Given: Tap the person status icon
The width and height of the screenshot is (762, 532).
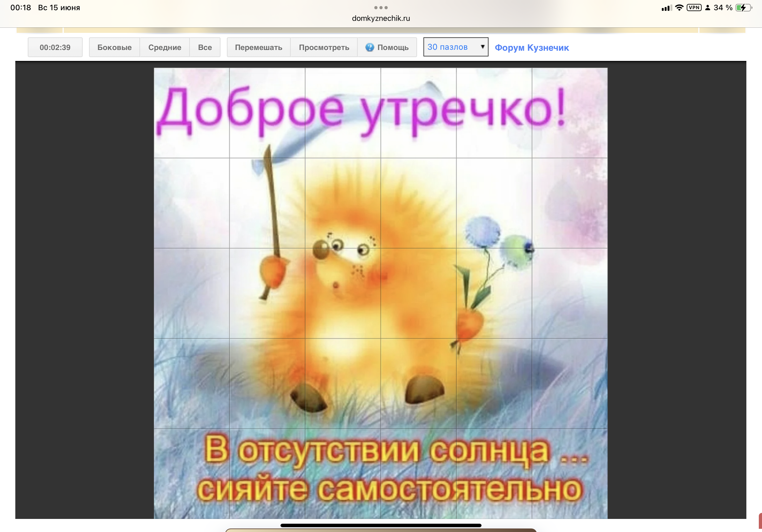Looking at the screenshot, I should click(707, 8).
